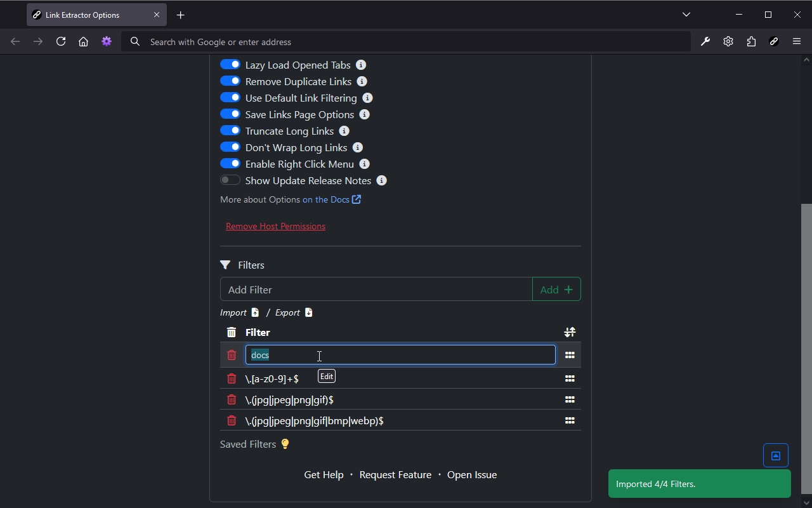Click the drag handle on the docs filter row
Viewport: 812px width, 508px height.
[x=569, y=355]
